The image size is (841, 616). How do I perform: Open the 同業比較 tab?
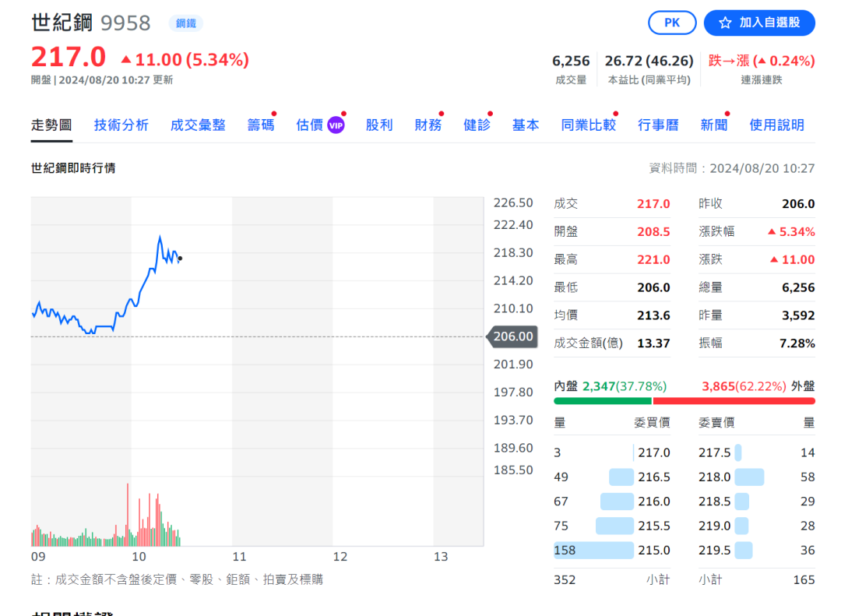[x=589, y=125]
